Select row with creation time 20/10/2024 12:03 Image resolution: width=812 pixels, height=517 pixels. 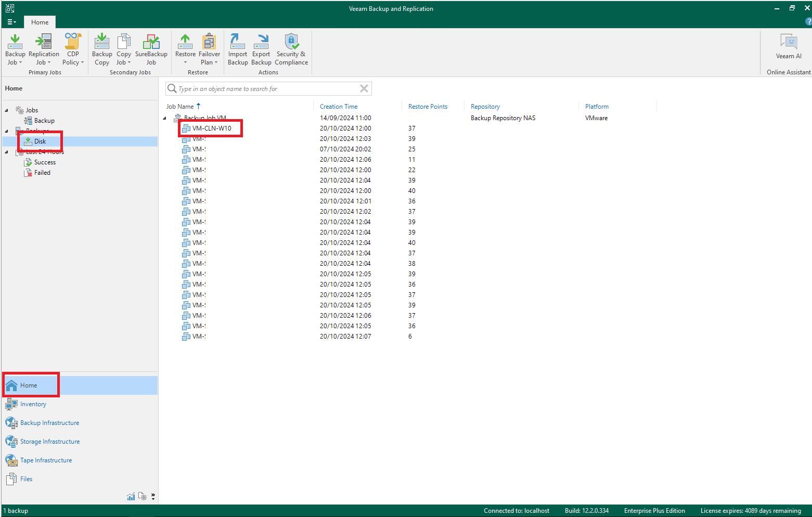(x=345, y=139)
